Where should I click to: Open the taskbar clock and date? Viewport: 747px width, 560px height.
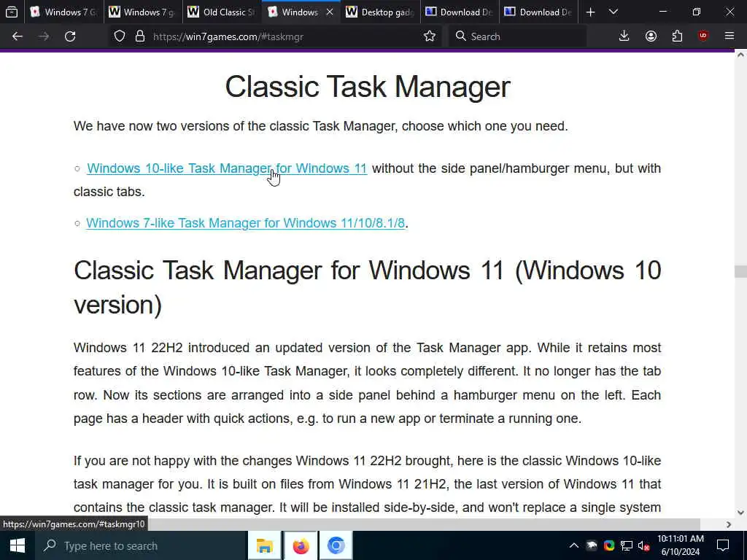pyautogui.click(x=681, y=545)
